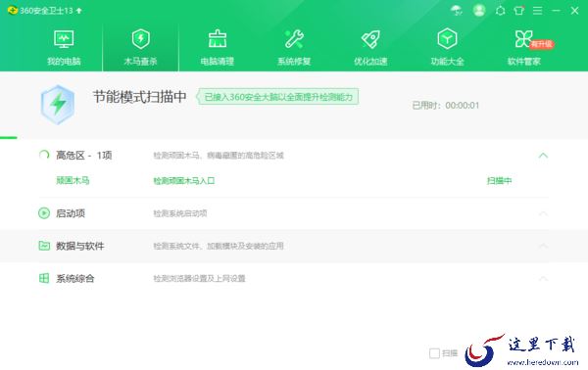This screenshot has height=370, width=588.
Task: Click the 检测系统启动项 description
Action: pos(180,213)
